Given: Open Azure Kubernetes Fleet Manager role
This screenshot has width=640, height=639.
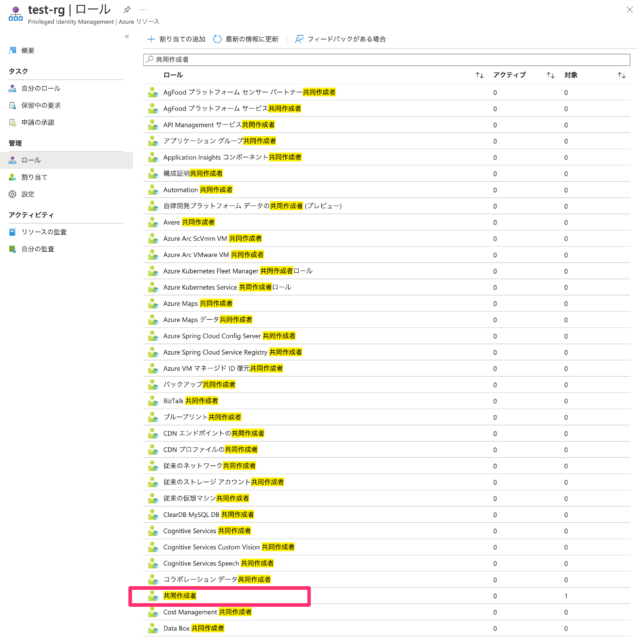Looking at the screenshot, I should click(x=238, y=271).
